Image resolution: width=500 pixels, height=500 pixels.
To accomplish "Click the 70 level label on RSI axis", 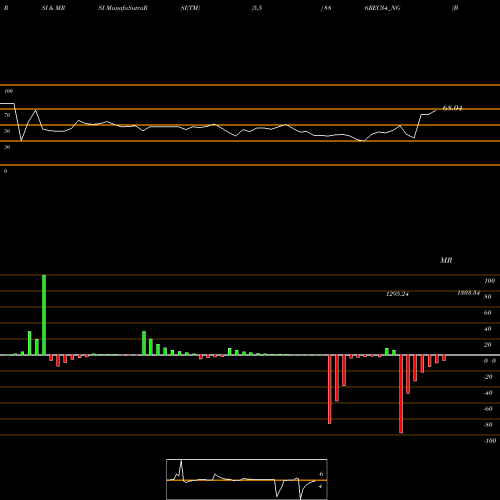I will [7, 115].
